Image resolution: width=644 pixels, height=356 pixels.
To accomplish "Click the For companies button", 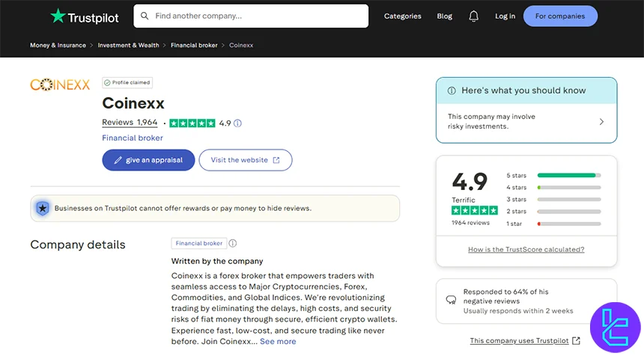I will click(560, 16).
